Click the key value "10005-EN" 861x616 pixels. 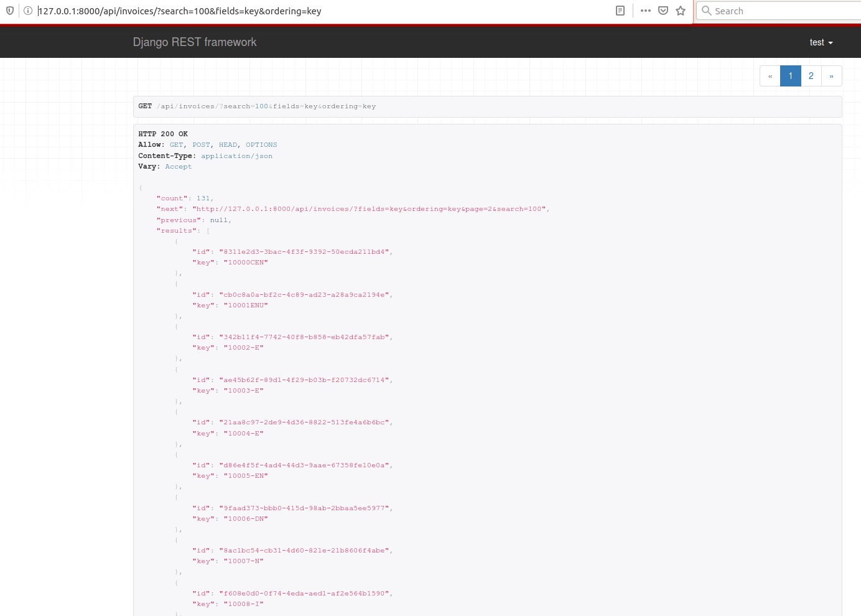click(x=246, y=476)
